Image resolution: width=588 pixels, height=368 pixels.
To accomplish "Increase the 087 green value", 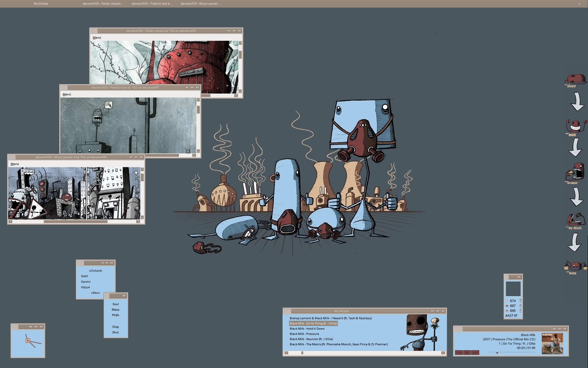I will click(x=520, y=305).
